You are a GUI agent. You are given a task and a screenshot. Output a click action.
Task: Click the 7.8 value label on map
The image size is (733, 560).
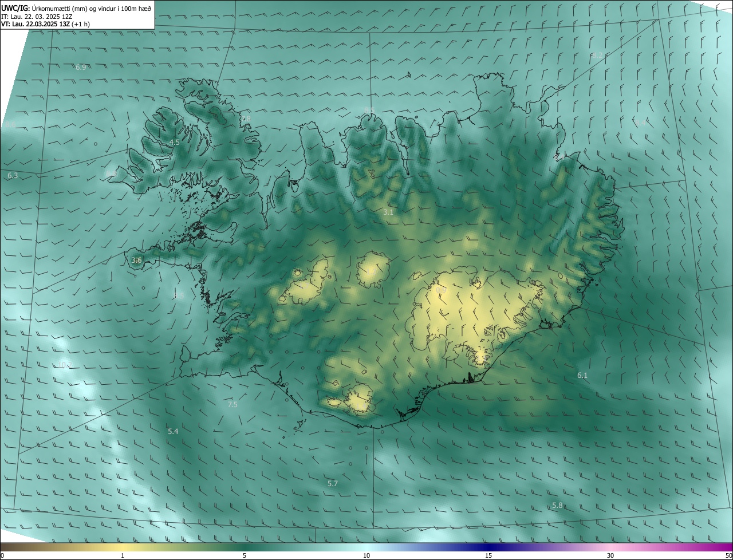[246, 119]
